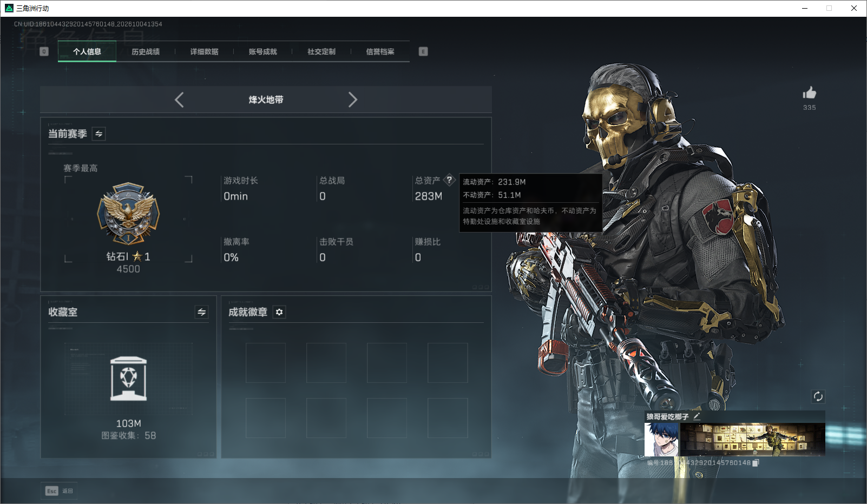Click the rotate character refresh icon
The image size is (867, 504).
pos(818,396)
